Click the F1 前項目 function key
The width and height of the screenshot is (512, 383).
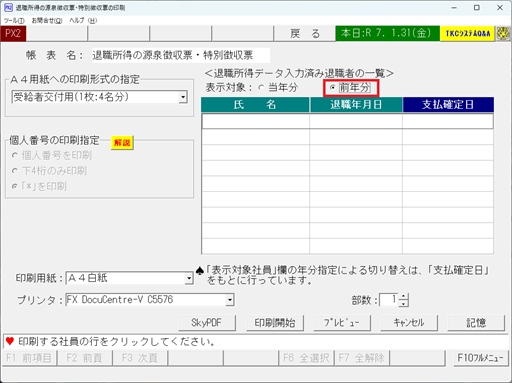click(29, 358)
